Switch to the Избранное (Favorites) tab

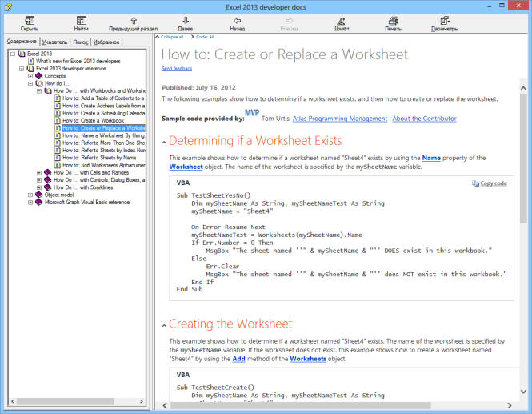click(x=106, y=42)
